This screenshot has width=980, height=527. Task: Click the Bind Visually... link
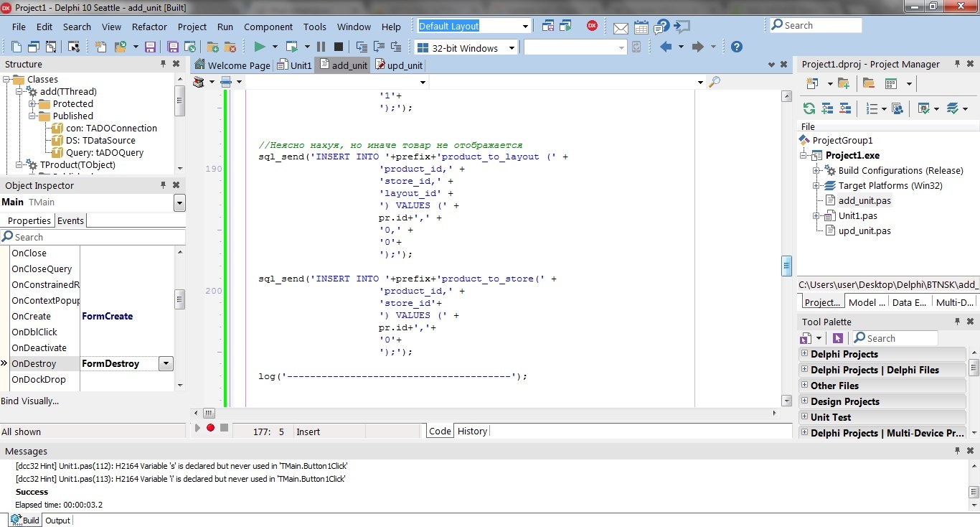coord(30,401)
